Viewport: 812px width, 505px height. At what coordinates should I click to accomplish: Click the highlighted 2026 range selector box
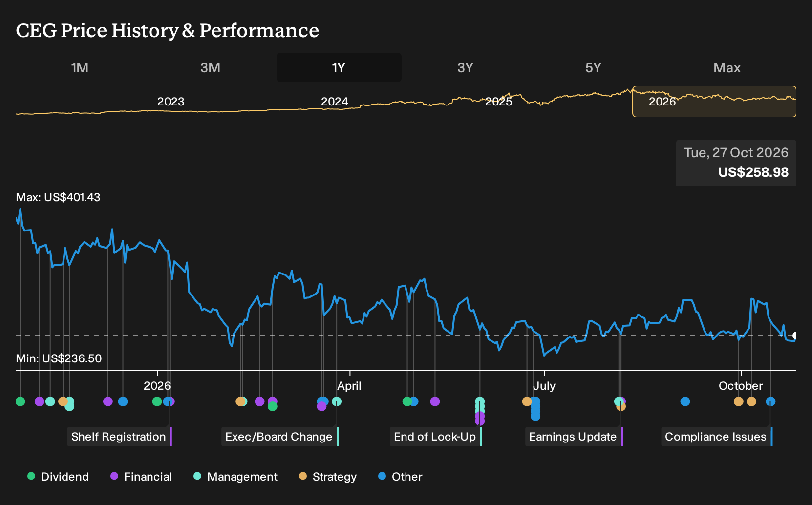point(714,102)
